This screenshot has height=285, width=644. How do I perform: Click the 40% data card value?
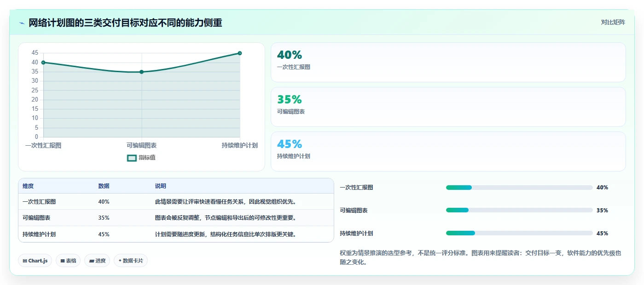[x=290, y=55]
